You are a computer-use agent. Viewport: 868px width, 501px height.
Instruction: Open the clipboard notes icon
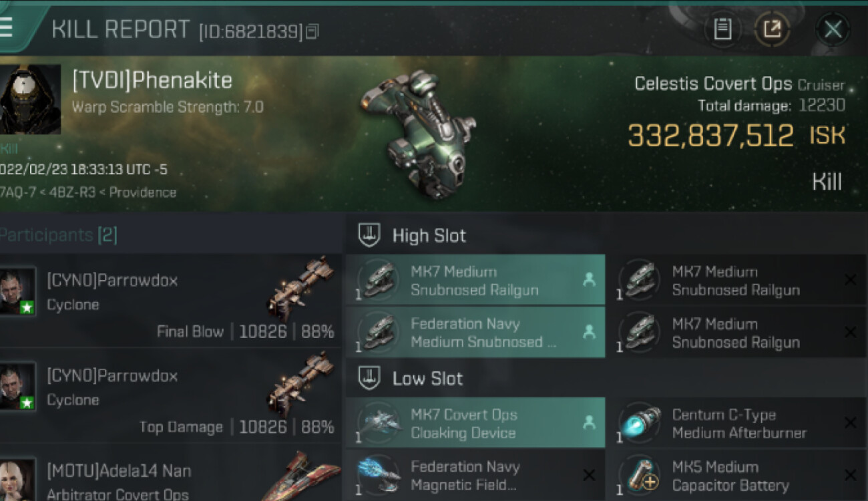click(x=722, y=29)
